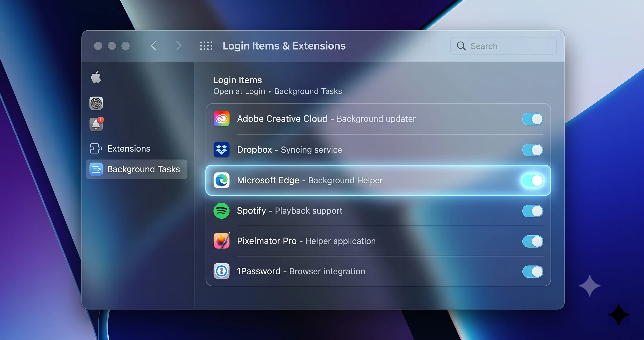Click the 'Background Tasks' subtitle text
This screenshot has width=644, height=340.
[x=308, y=91]
